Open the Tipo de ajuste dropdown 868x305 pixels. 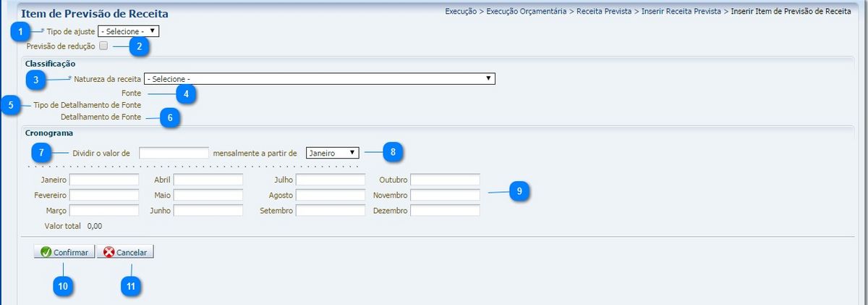[x=128, y=32]
